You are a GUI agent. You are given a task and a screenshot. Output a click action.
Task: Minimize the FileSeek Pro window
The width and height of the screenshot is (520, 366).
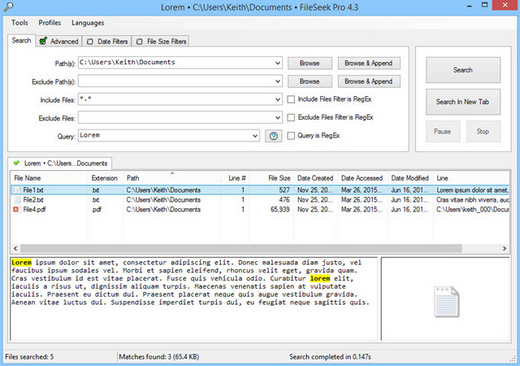tap(469, 6)
